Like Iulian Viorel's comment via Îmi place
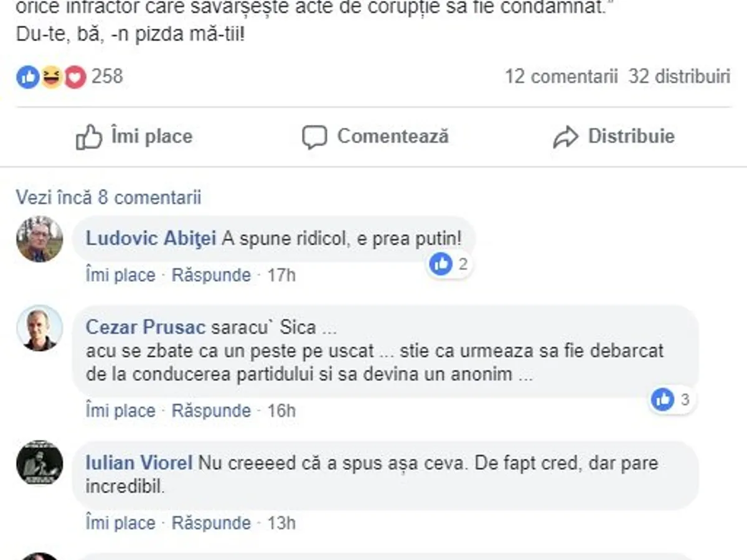The image size is (747, 560). (x=120, y=523)
